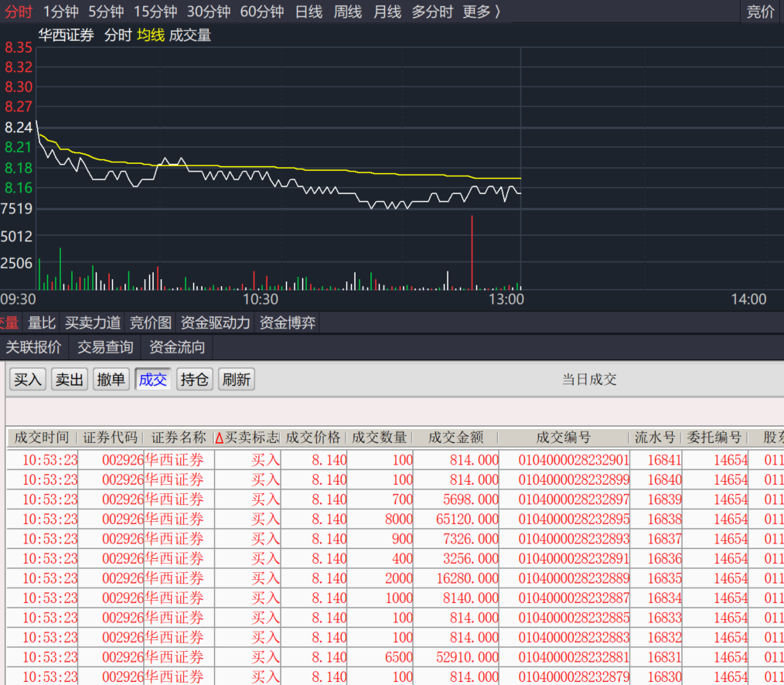Click the yellow 均线 legend label

point(151,35)
